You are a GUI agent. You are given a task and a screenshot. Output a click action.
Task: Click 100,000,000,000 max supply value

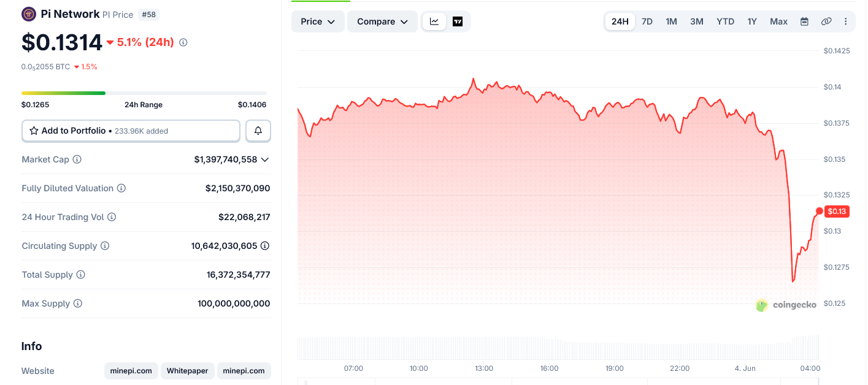[x=234, y=303]
